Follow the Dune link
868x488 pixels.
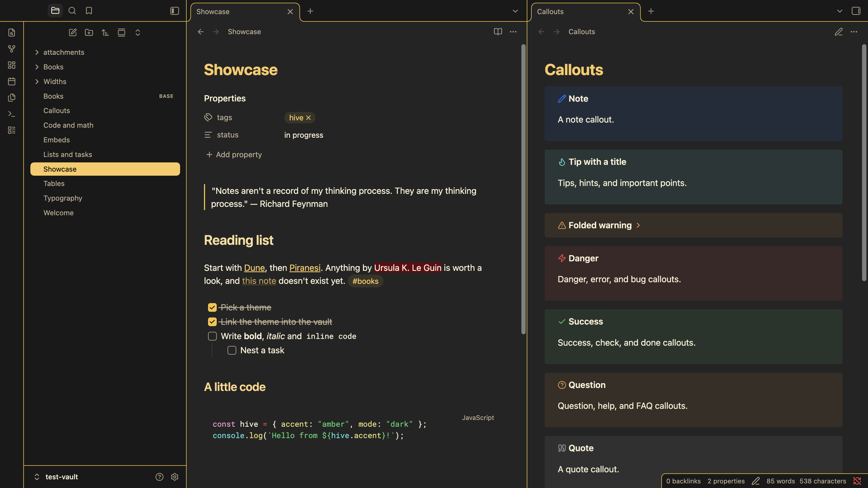[x=254, y=268]
